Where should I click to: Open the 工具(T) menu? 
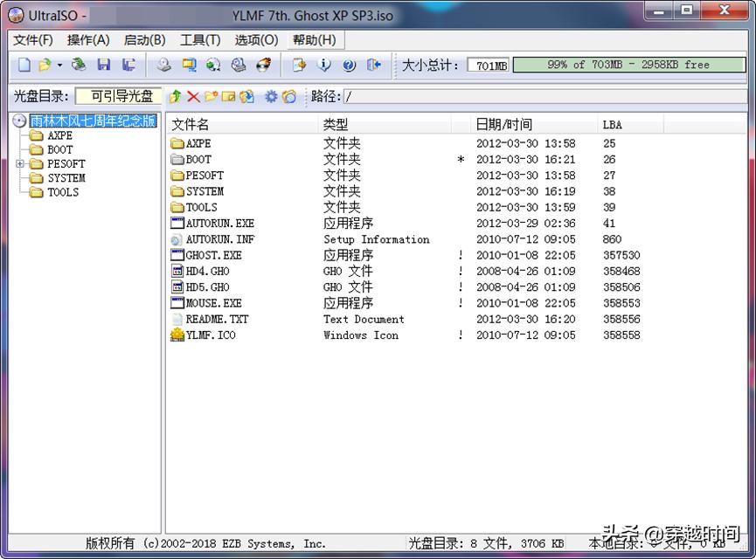(x=199, y=39)
